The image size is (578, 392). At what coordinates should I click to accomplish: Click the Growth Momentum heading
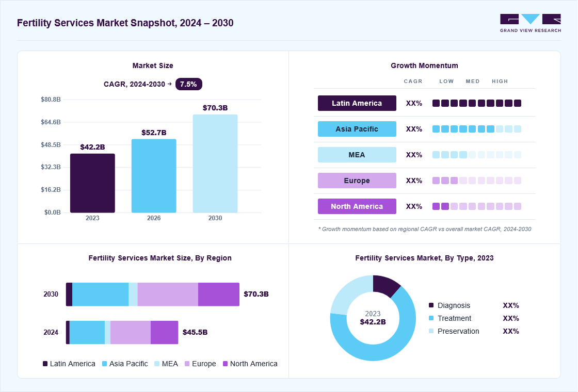[425, 66]
